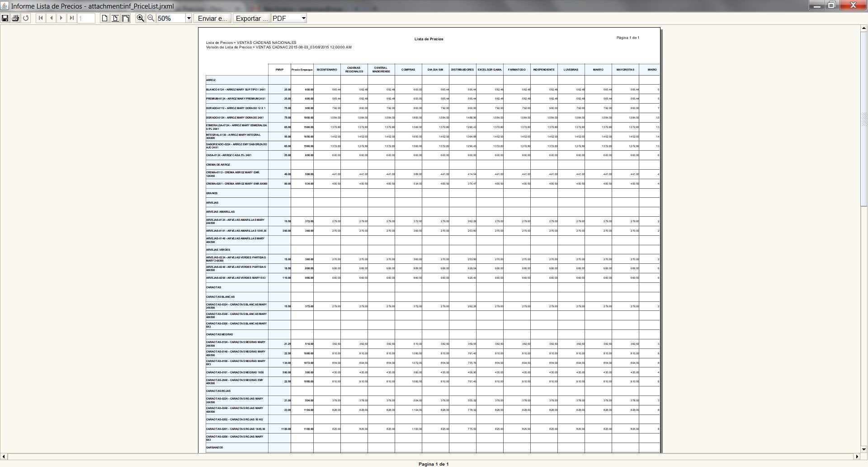868x467 pixels.
Task: Click the vertical scrollbar down arrow
Action: tap(863, 449)
